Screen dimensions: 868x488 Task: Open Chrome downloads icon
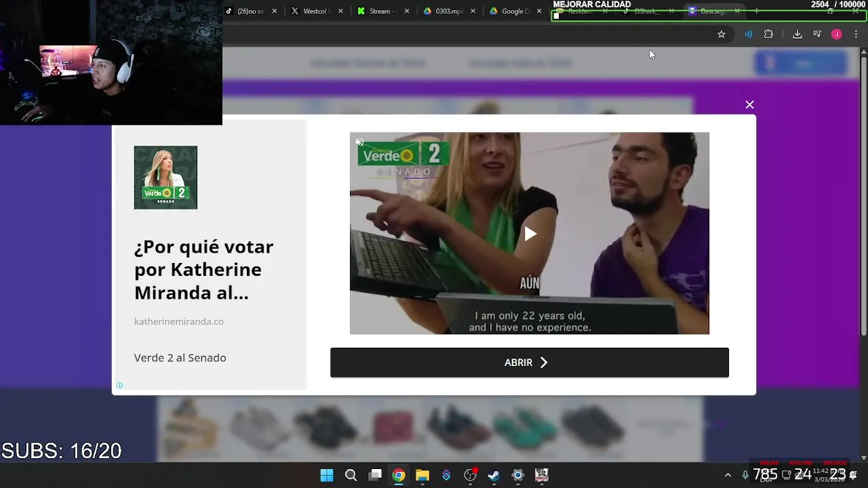[797, 34]
